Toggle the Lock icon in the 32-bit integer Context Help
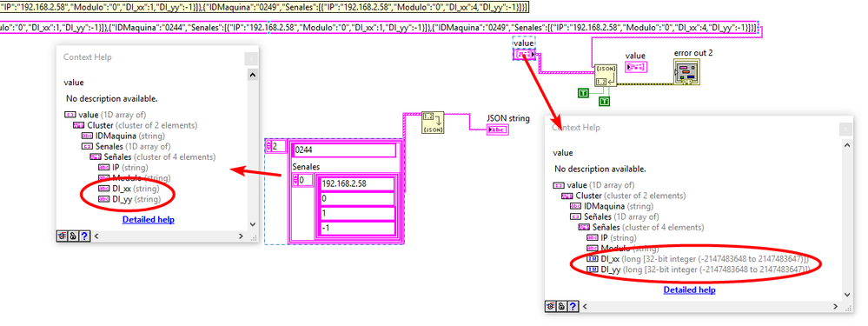868x326 pixels. 561,306
